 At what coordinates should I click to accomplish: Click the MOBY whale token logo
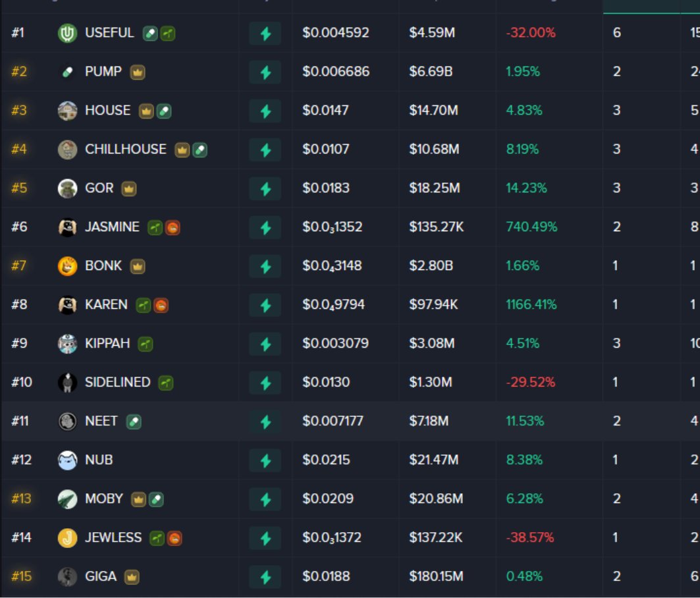click(x=67, y=499)
